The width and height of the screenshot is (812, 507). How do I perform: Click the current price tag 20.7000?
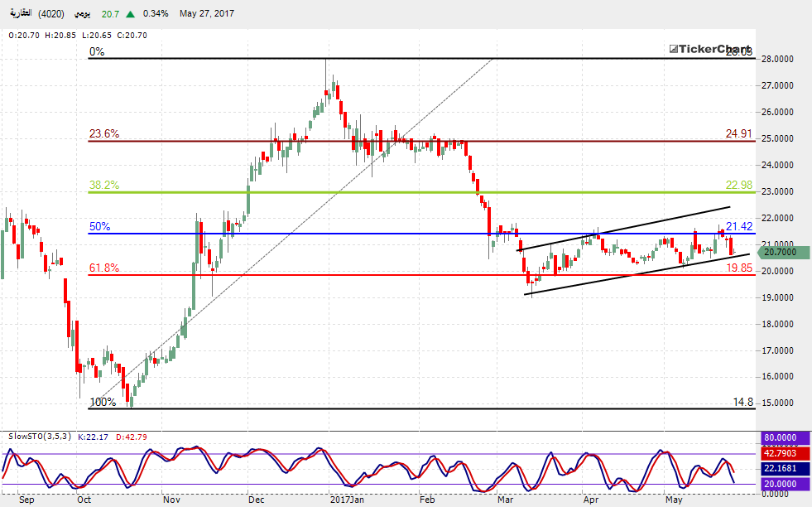780,252
